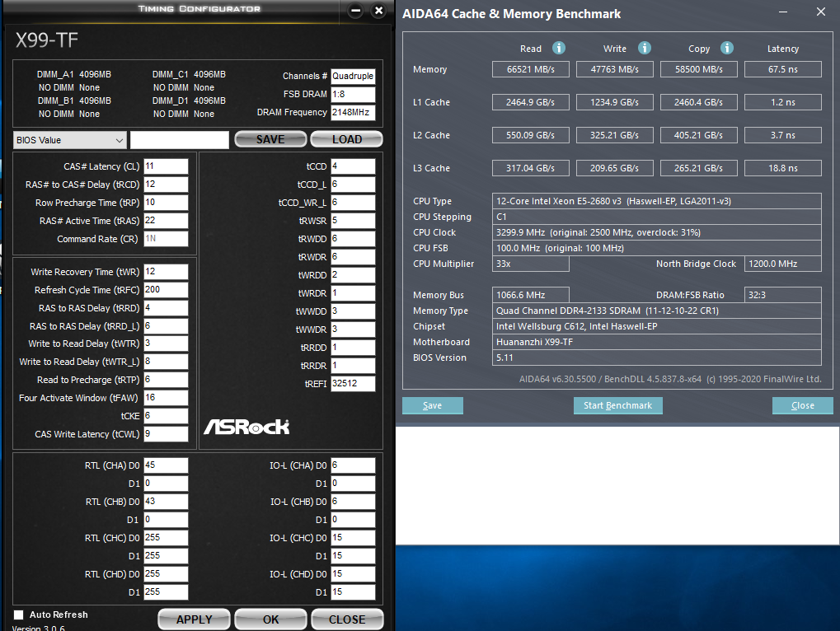
Task: Select the tCCD_WR_L value field
Action: pos(353,203)
